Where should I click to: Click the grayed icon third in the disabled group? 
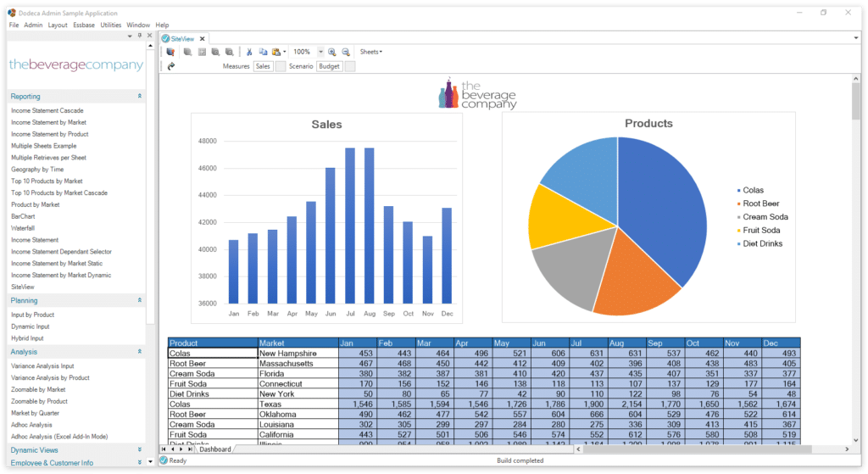(215, 52)
